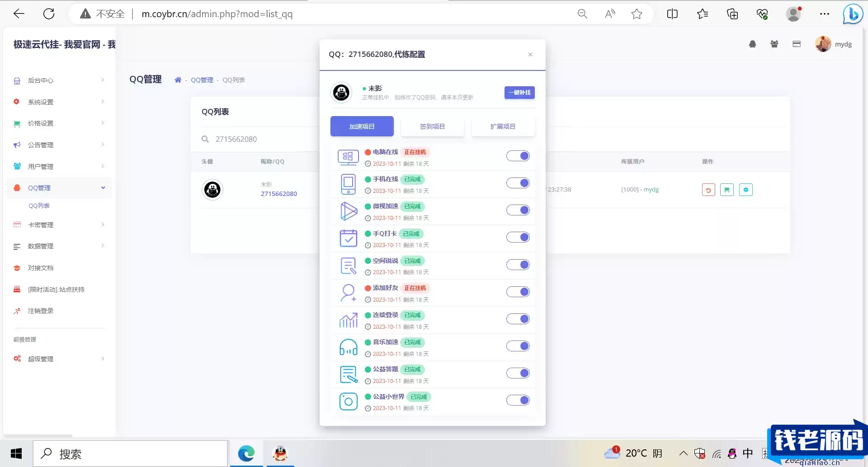Expand the 系统设置 menu

pos(59,102)
